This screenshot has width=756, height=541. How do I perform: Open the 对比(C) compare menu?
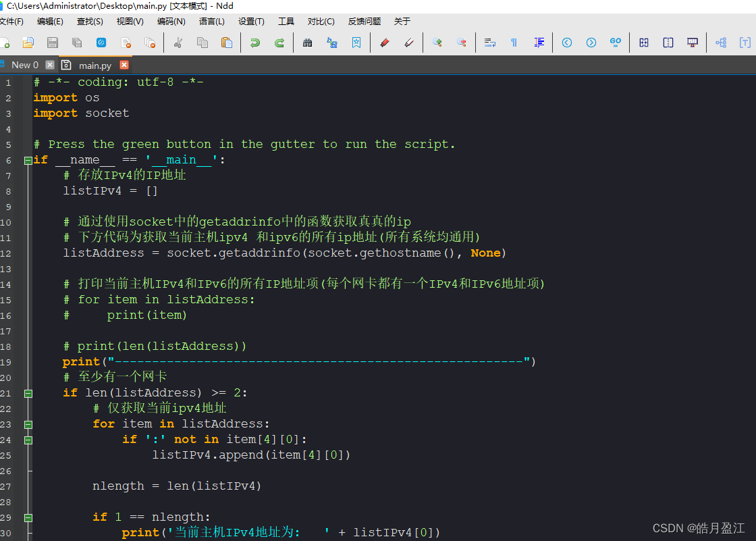(x=321, y=21)
